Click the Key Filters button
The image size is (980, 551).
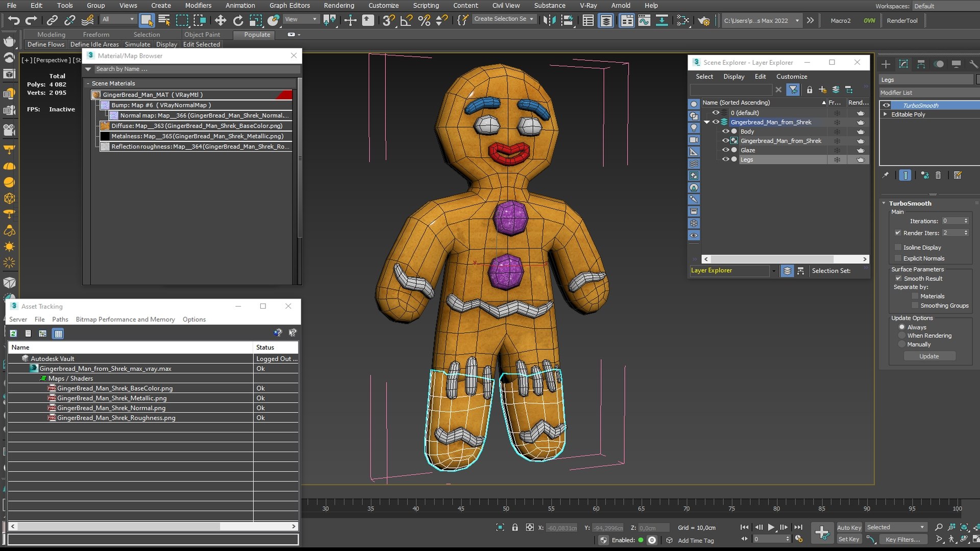[x=902, y=539]
